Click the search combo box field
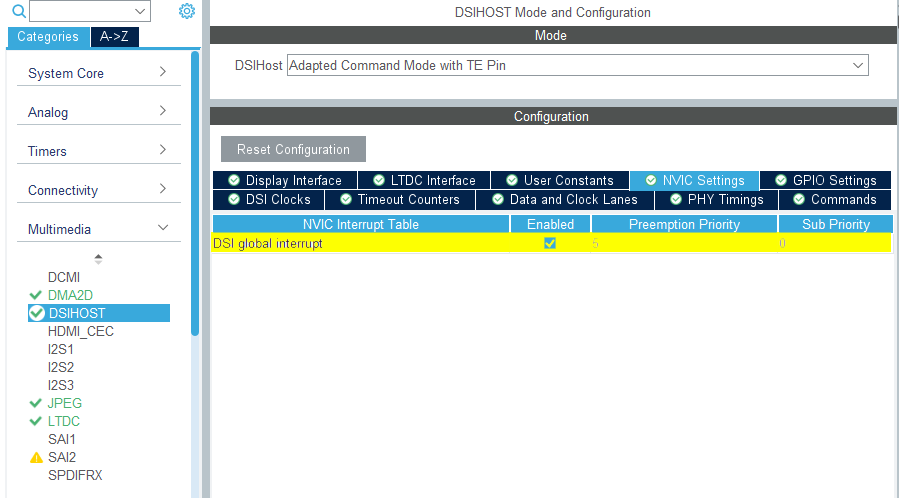Screen dimensions: 899x498 pos(90,12)
